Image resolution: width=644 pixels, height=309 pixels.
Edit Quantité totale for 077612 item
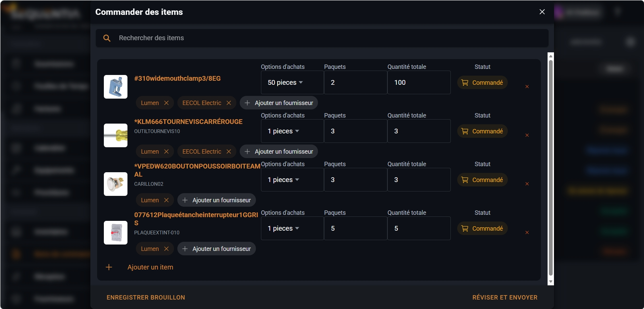click(x=419, y=228)
